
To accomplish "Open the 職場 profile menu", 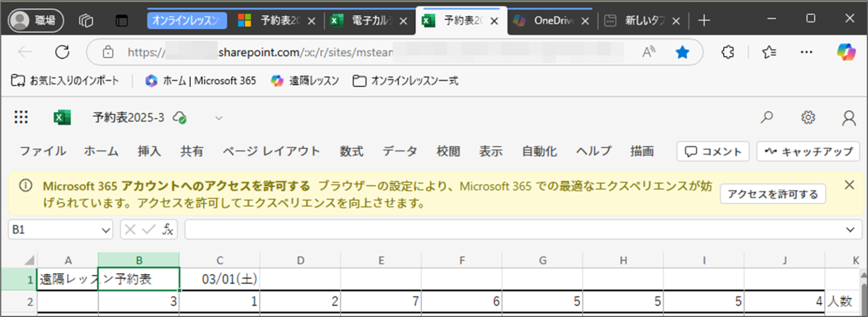I will pos(36,21).
